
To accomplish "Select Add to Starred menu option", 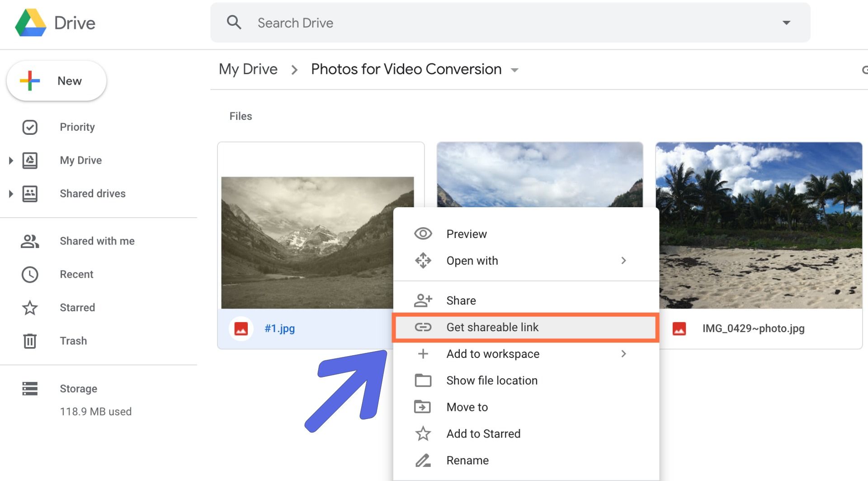I will point(483,433).
